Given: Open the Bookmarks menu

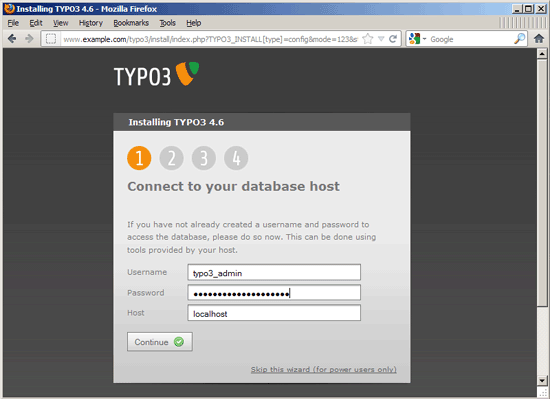Looking at the screenshot, I should coord(131,23).
